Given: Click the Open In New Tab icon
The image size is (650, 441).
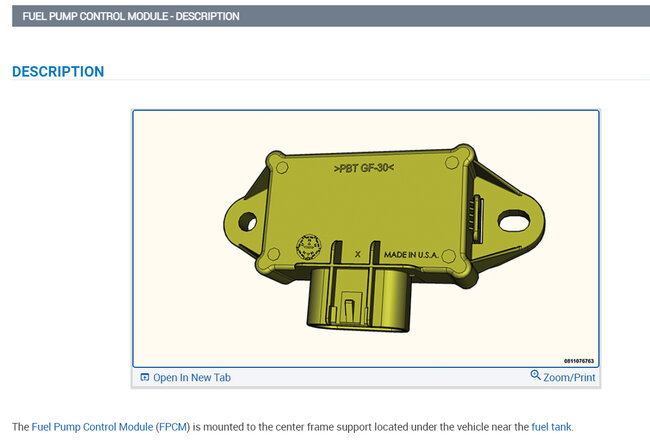Looking at the screenshot, I should [144, 377].
